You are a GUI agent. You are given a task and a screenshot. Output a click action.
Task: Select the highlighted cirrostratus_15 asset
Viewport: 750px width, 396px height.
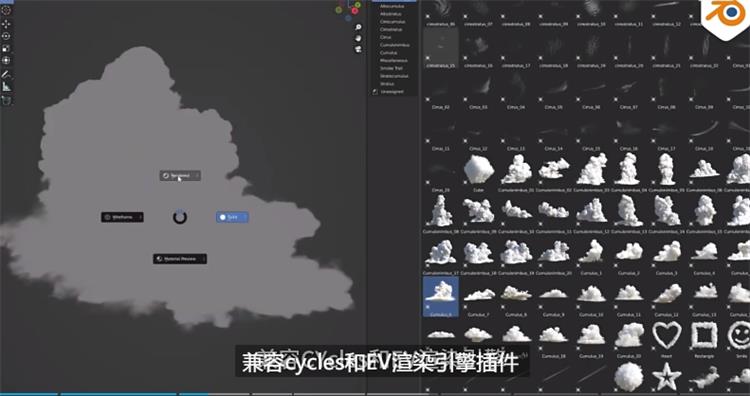tap(441, 48)
